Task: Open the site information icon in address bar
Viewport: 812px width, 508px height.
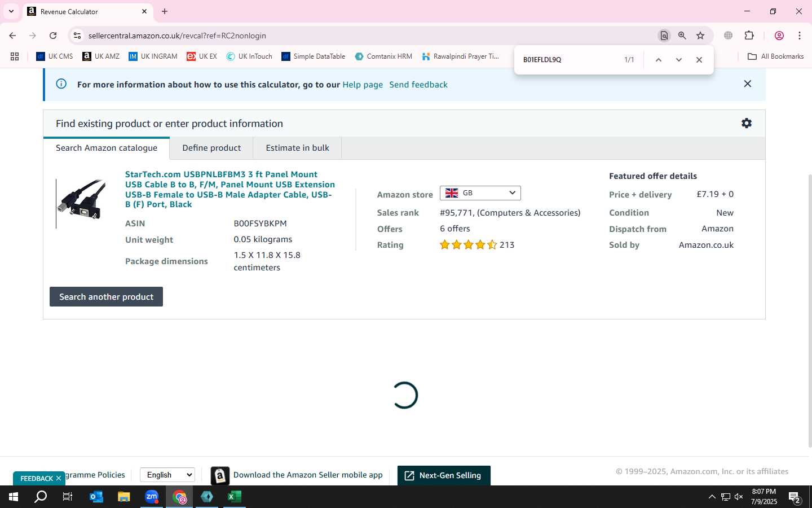Action: 77,36
